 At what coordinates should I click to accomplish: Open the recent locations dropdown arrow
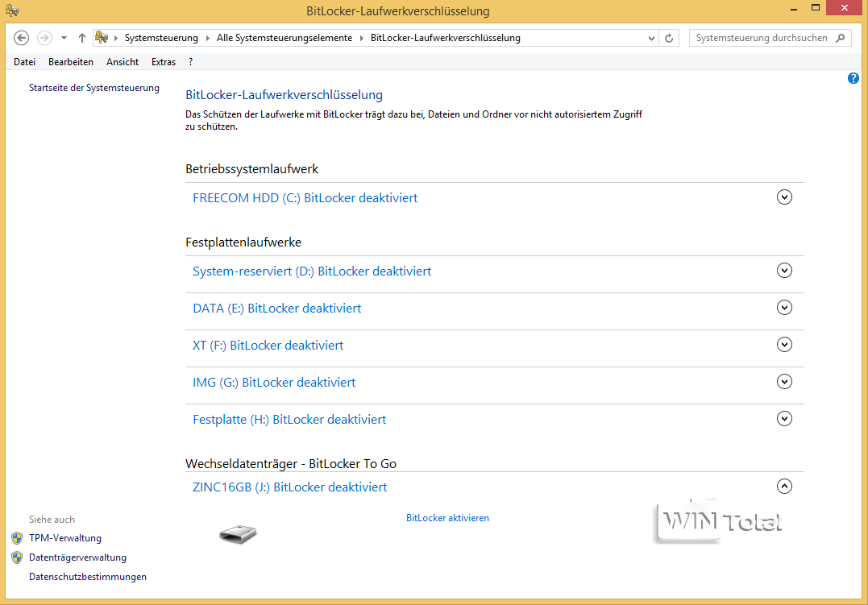(64, 38)
